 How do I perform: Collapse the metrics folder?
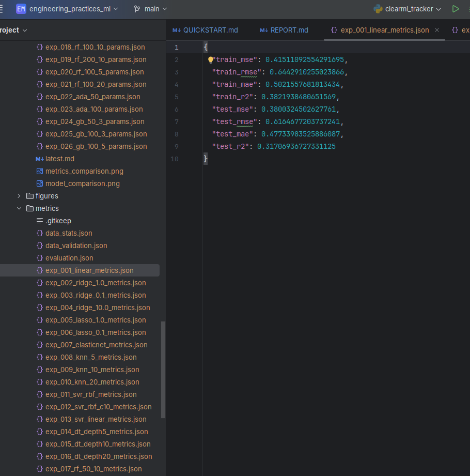coord(19,208)
